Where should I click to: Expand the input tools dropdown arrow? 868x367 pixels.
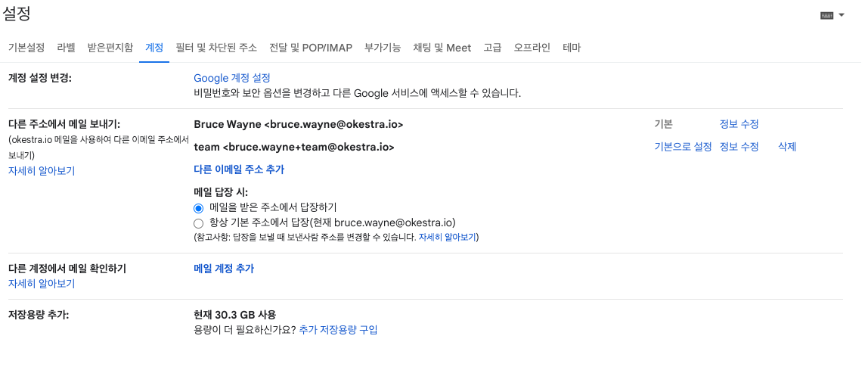[842, 16]
